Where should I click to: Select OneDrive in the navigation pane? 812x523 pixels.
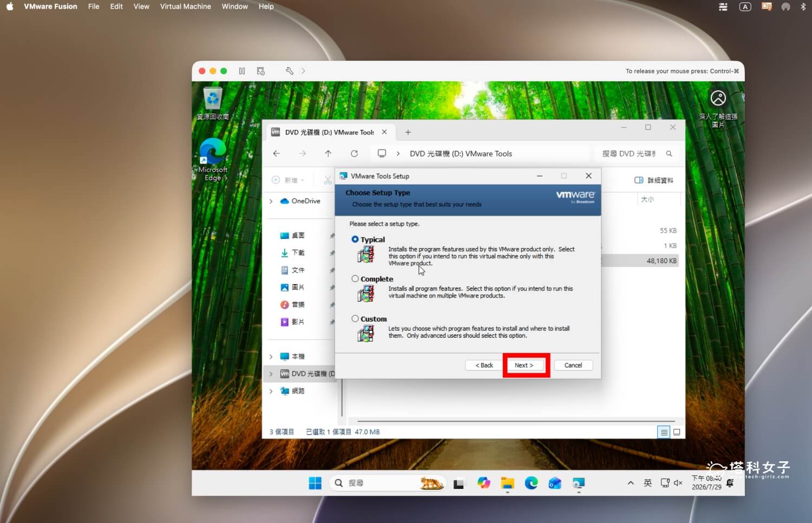[300, 201]
